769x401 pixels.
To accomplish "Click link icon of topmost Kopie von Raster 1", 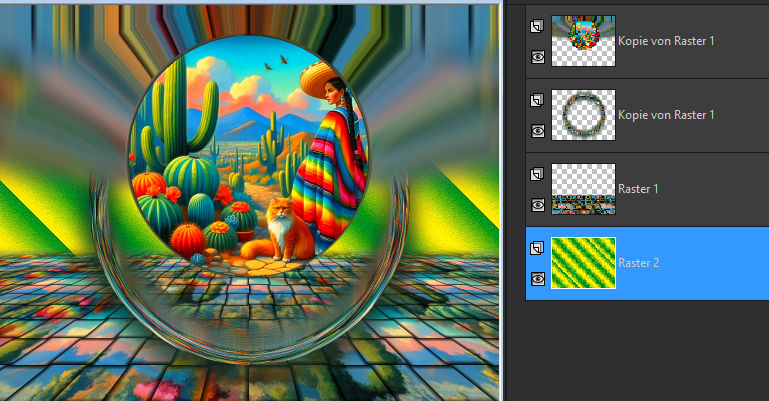I will (x=537, y=26).
